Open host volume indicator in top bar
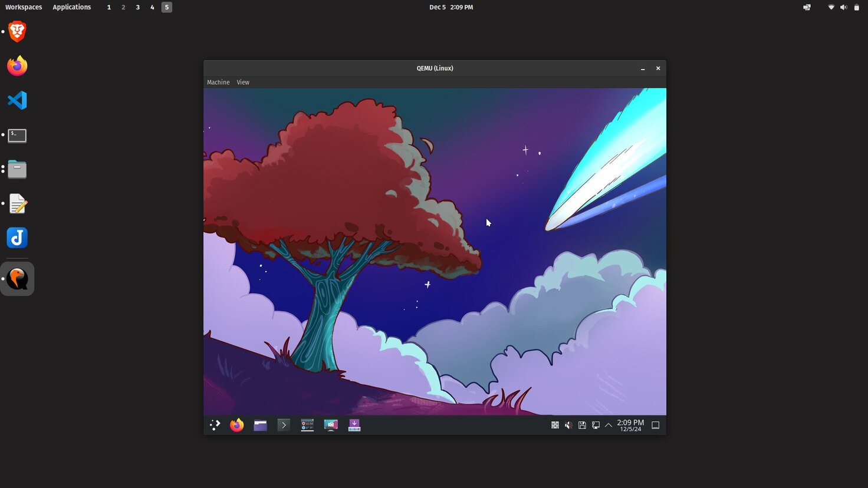The image size is (868, 488). pos(843,7)
